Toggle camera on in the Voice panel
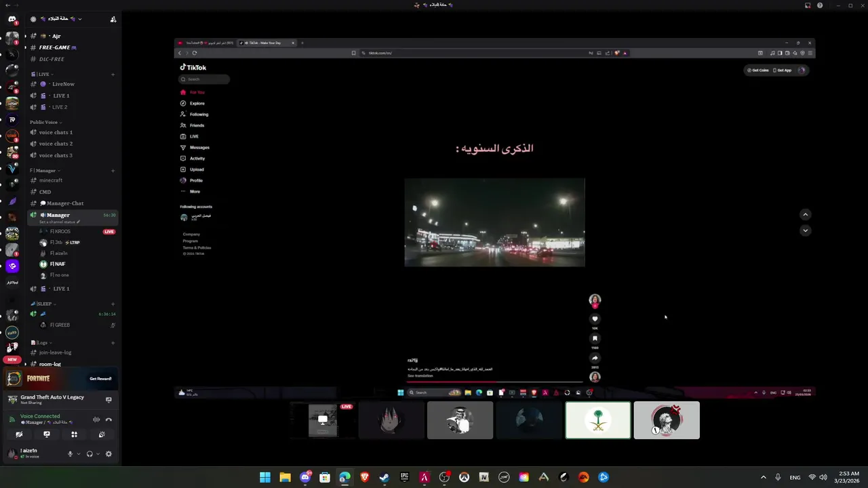 19,434
